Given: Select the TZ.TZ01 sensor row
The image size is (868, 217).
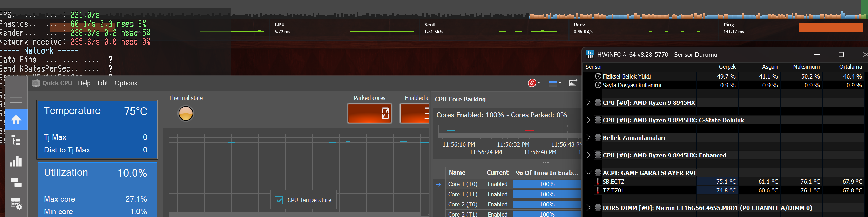Looking at the screenshot, I should [724, 190].
